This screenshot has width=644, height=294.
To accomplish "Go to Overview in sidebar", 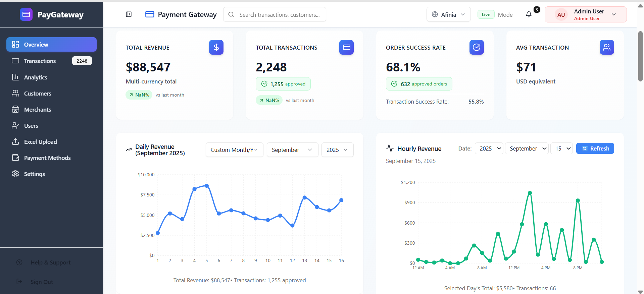I will [51, 44].
